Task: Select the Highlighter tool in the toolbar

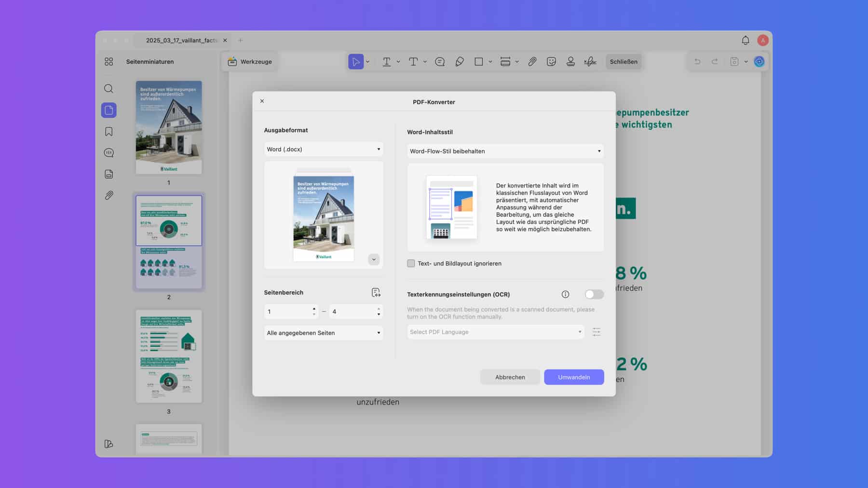Action: coord(459,61)
